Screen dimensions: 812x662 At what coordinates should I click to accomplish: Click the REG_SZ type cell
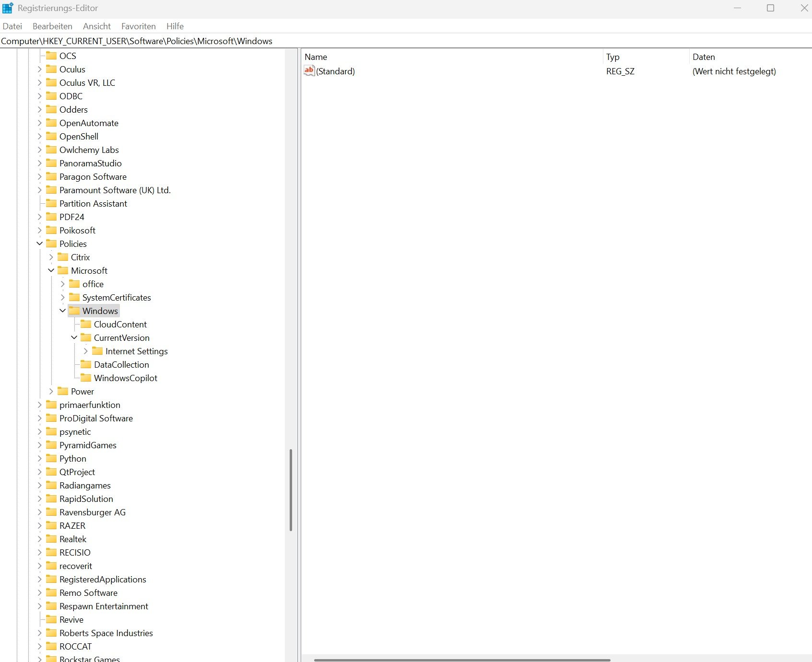(x=620, y=71)
